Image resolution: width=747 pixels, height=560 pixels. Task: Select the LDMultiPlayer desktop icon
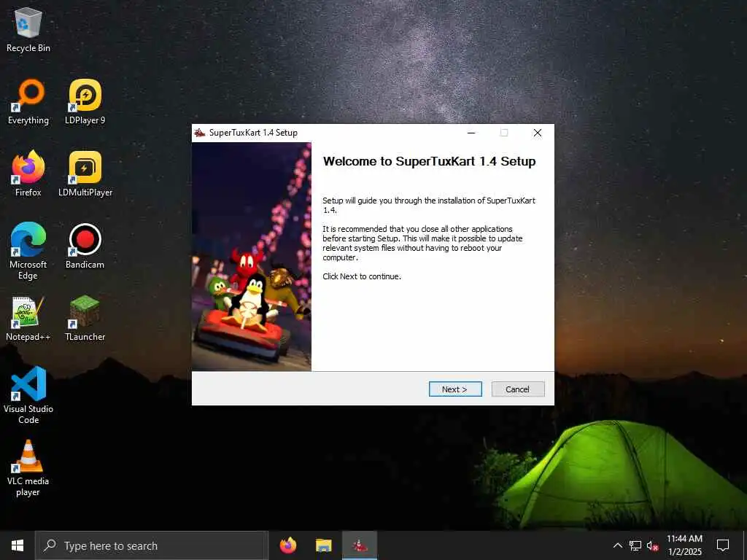coord(85,174)
